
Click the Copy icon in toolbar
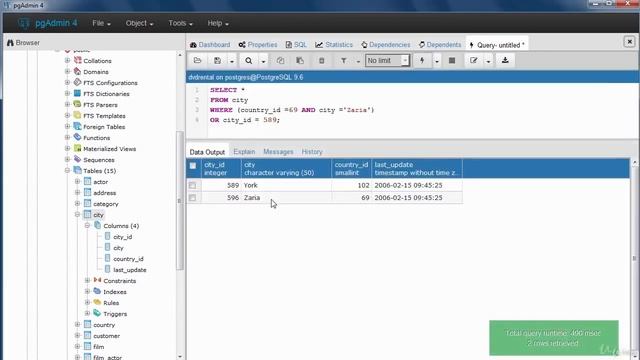click(280, 61)
